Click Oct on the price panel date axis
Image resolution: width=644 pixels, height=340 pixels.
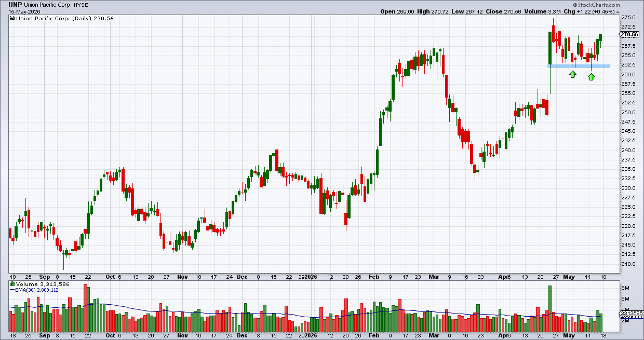coord(110,277)
